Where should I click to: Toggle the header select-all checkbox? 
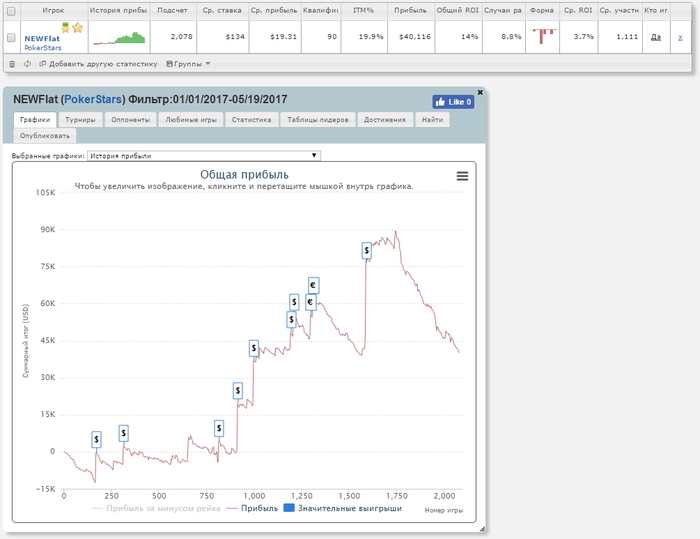12,11
